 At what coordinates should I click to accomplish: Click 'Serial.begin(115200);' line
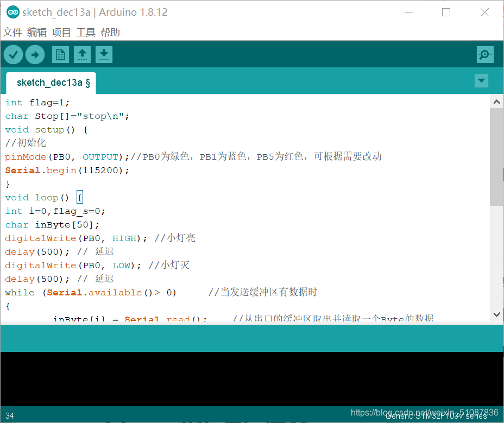67,171
